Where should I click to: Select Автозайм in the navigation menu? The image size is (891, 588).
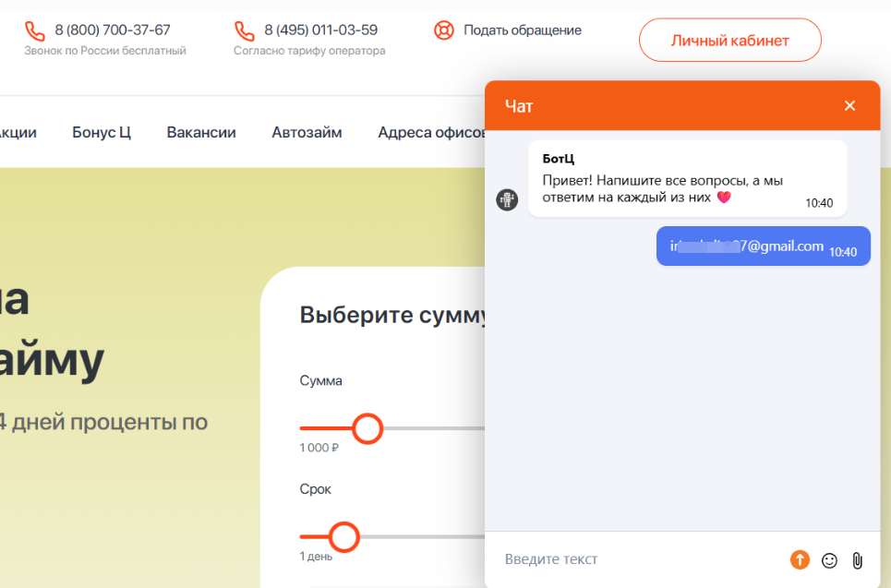[x=307, y=132]
